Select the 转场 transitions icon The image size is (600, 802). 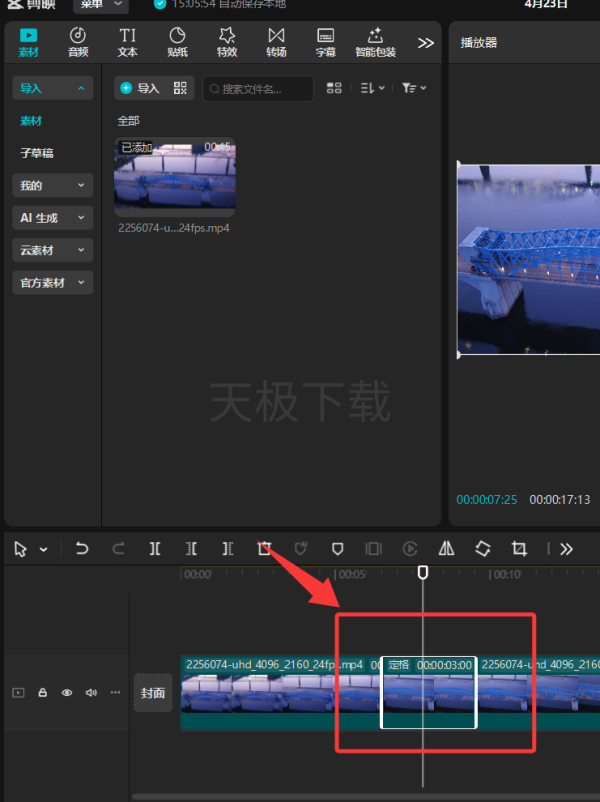tap(276, 42)
